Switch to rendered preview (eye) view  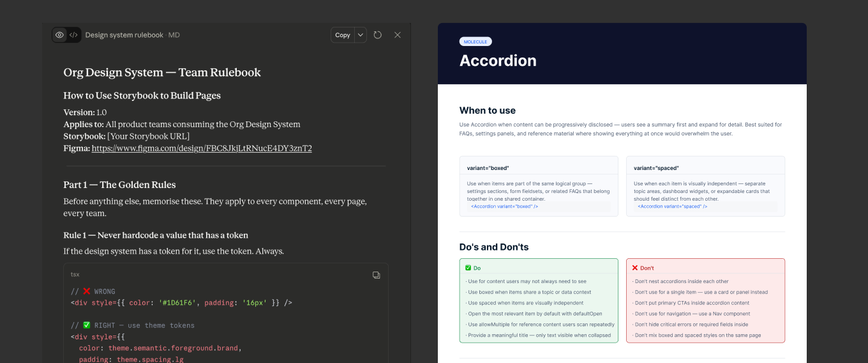(x=59, y=35)
